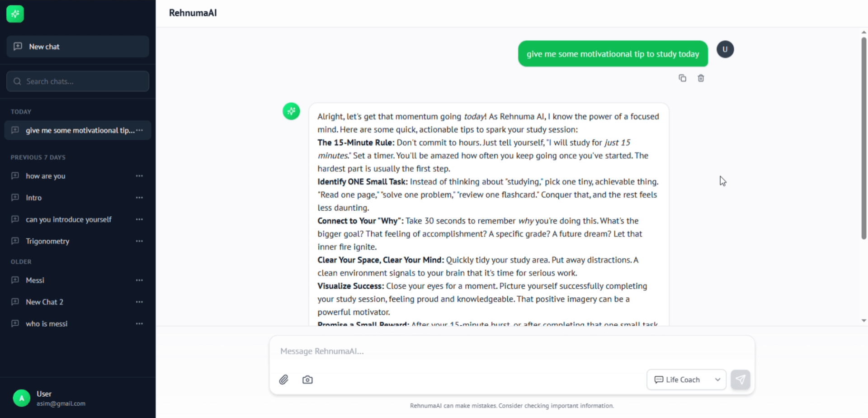Start a New chat
The image size is (868, 418).
pyautogui.click(x=77, y=46)
